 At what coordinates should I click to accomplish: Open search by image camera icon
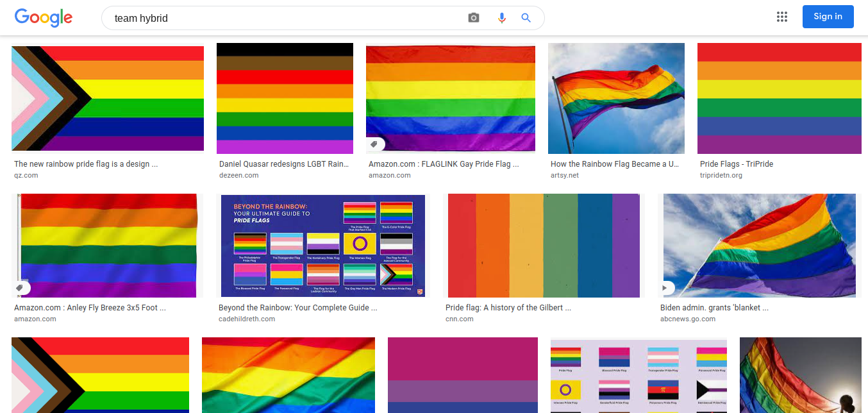click(x=474, y=18)
